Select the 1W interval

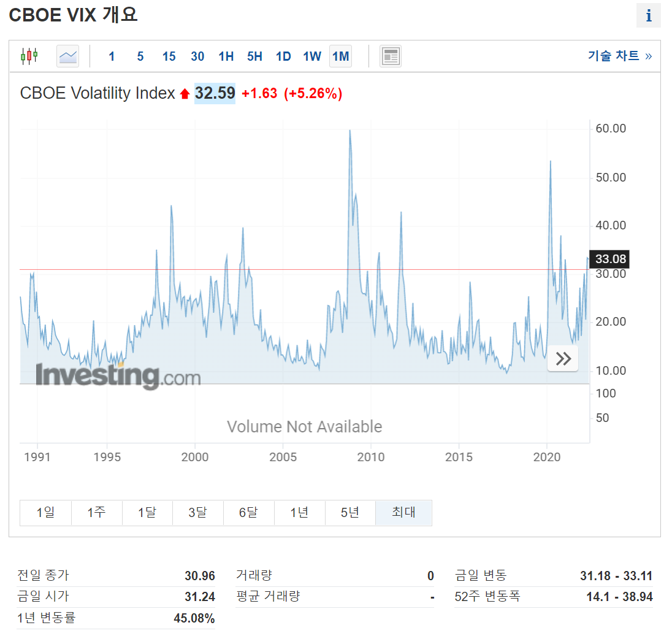point(312,56)
